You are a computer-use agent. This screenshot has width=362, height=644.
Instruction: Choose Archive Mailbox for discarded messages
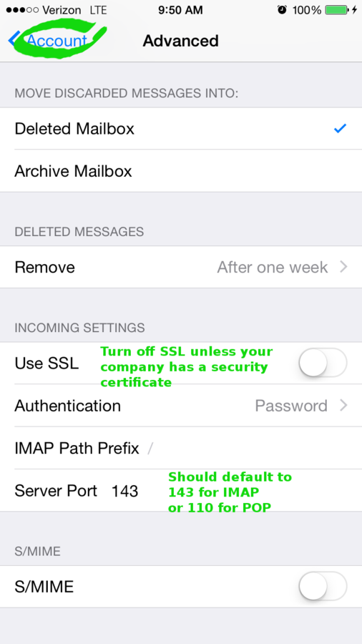[x=181, y=171]
